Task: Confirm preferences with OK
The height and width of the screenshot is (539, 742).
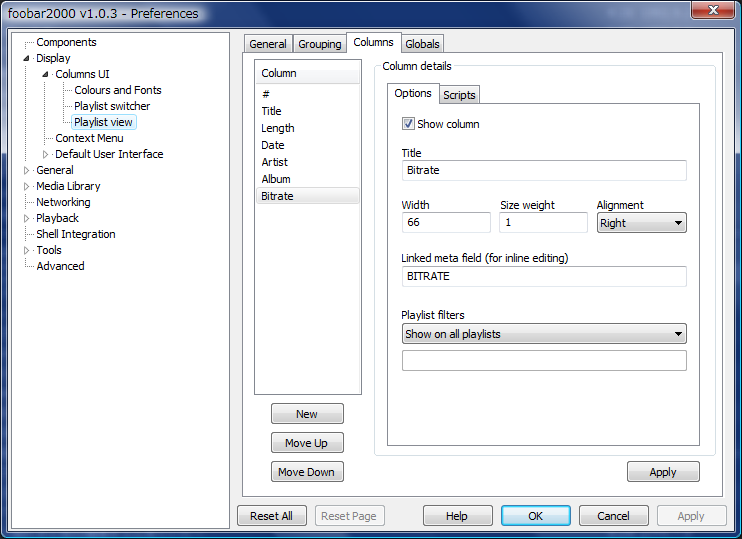Action: pyautogui.click(x=536, y=516)
